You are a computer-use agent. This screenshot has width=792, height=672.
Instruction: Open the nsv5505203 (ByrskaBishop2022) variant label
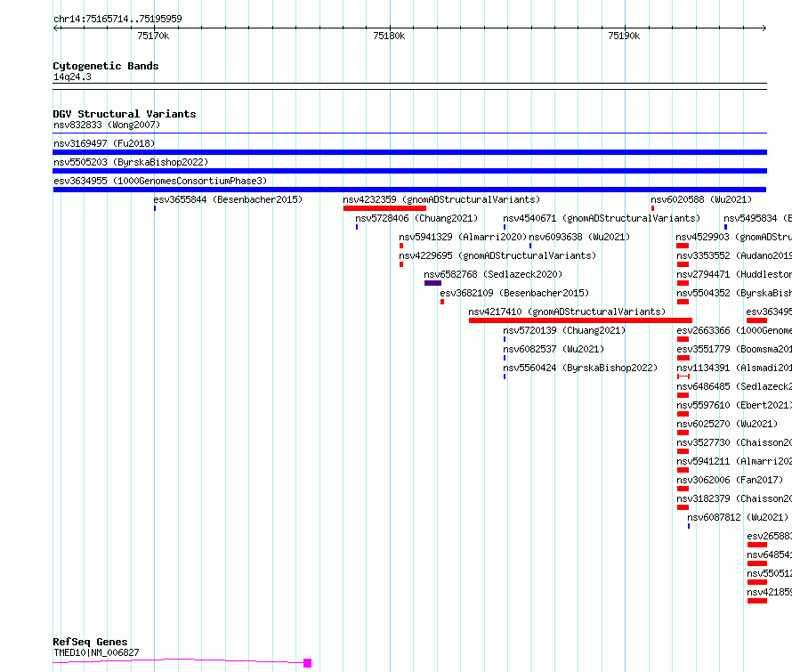click(131, 162)
